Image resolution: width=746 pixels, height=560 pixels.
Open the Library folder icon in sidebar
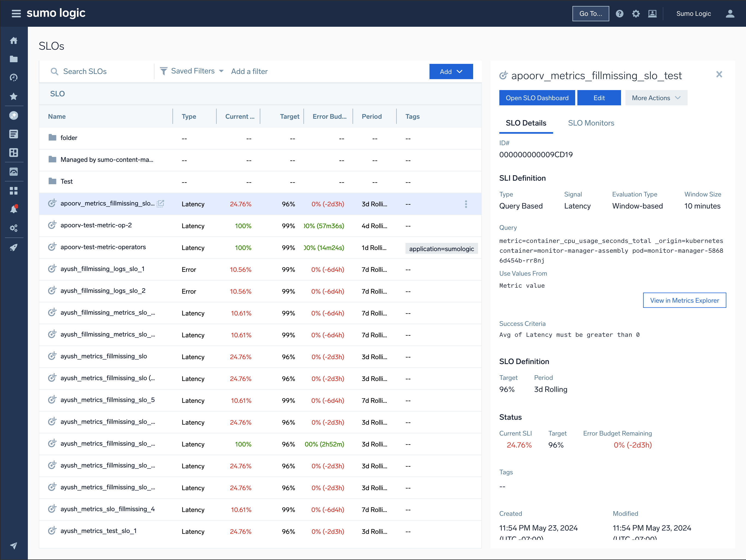coord(14,59)
